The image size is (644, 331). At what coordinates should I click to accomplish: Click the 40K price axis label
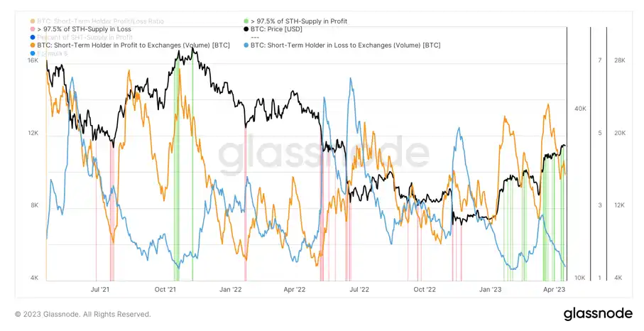tap(580, 109)
